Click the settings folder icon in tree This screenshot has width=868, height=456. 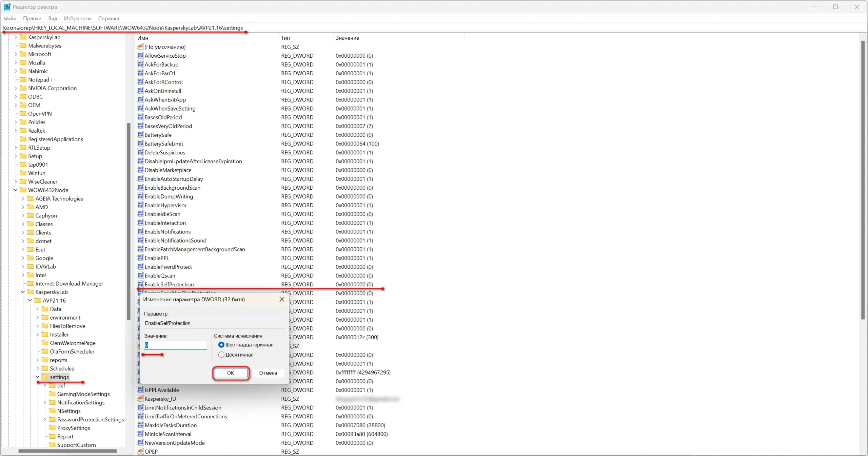pyautogui.click(x=45, y=377)
